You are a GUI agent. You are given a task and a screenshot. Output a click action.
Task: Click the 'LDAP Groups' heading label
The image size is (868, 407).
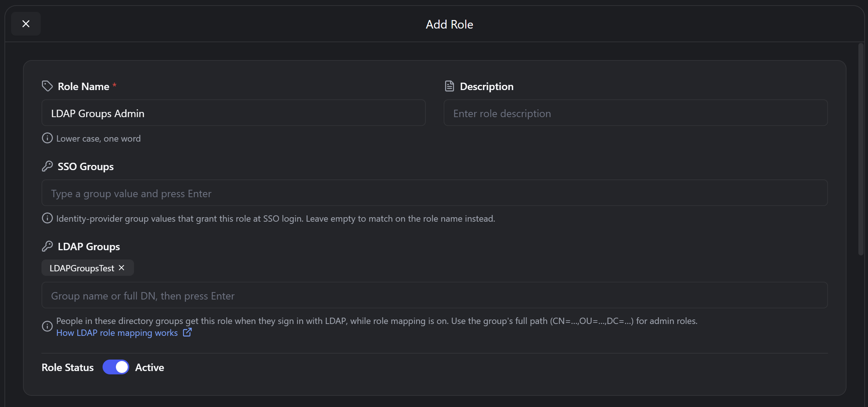point(89,246)
